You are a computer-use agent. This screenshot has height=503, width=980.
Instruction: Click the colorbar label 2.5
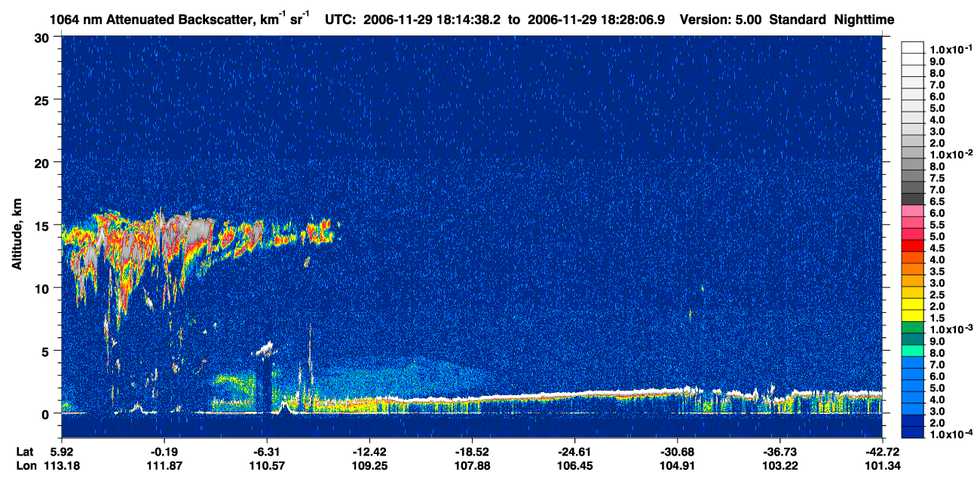click(x=937, y=295)
